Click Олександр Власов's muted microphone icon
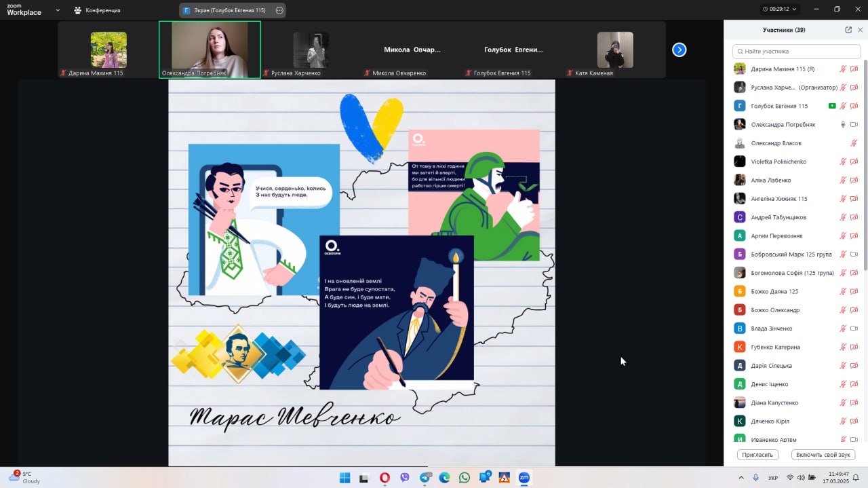Viewport: 868px width, 488px height. pyautogui.click(x=854, y=143)
